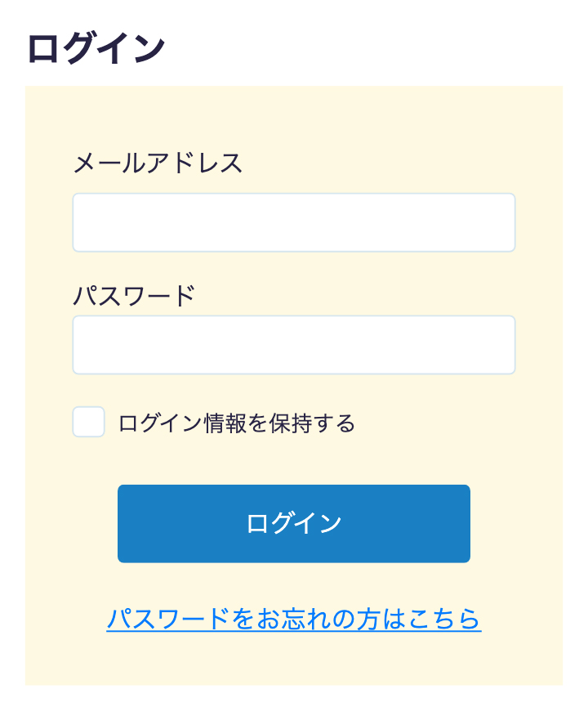This screenshot has height=716, width=588.
Task: Select the password text box
Action: (x=294, y=344)
